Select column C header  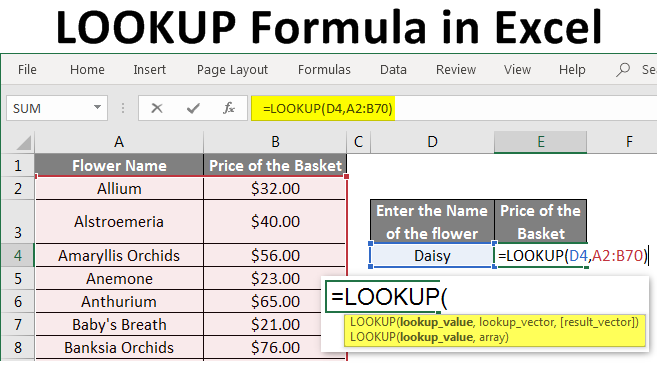point(358,142)
